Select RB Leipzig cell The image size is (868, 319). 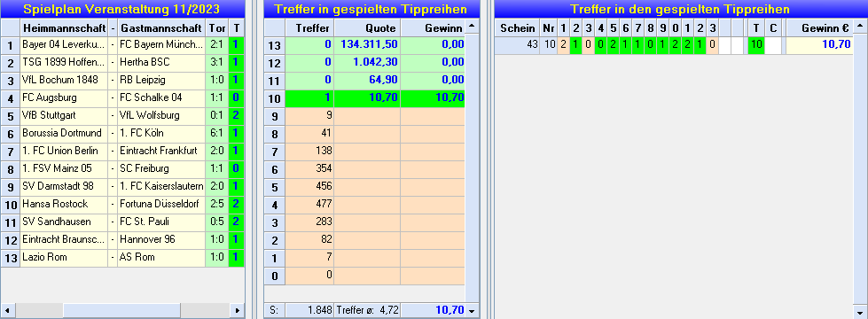(161, 80)
